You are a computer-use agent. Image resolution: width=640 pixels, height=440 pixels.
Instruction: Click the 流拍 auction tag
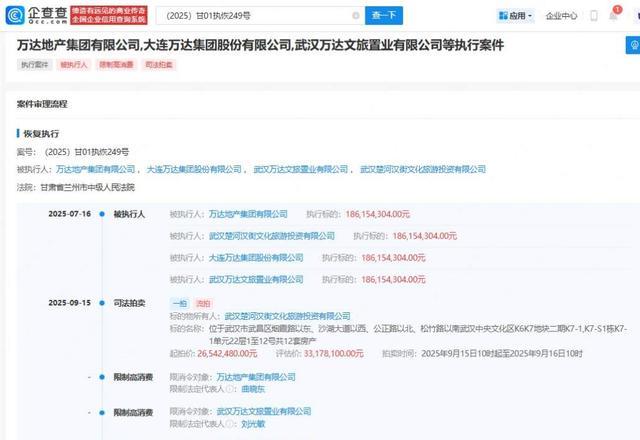click(203, 303)
